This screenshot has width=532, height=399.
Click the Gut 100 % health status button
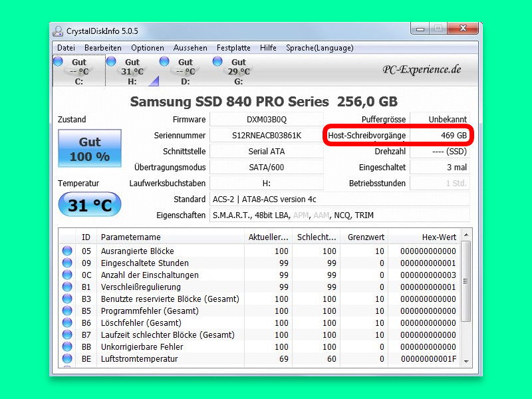(x=90, y=148)
